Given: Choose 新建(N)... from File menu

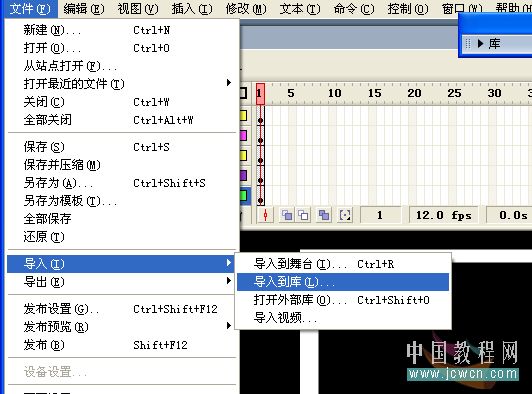Looking at the screenshot, I should [121, 30].
